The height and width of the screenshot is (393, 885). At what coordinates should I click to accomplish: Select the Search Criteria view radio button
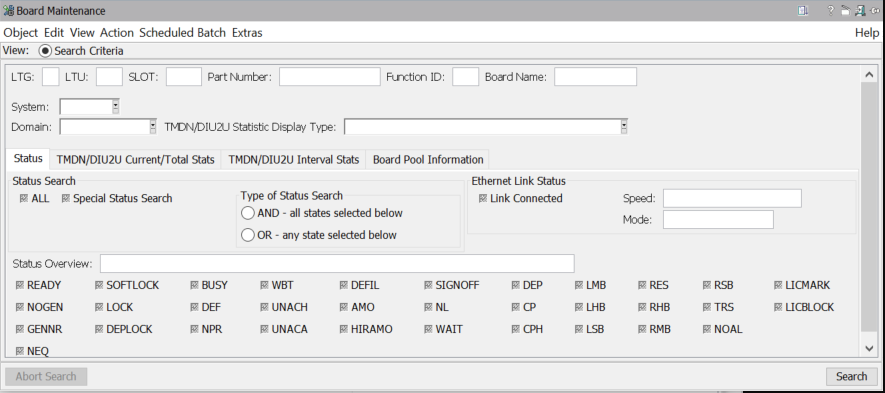[x=45, y=51]
